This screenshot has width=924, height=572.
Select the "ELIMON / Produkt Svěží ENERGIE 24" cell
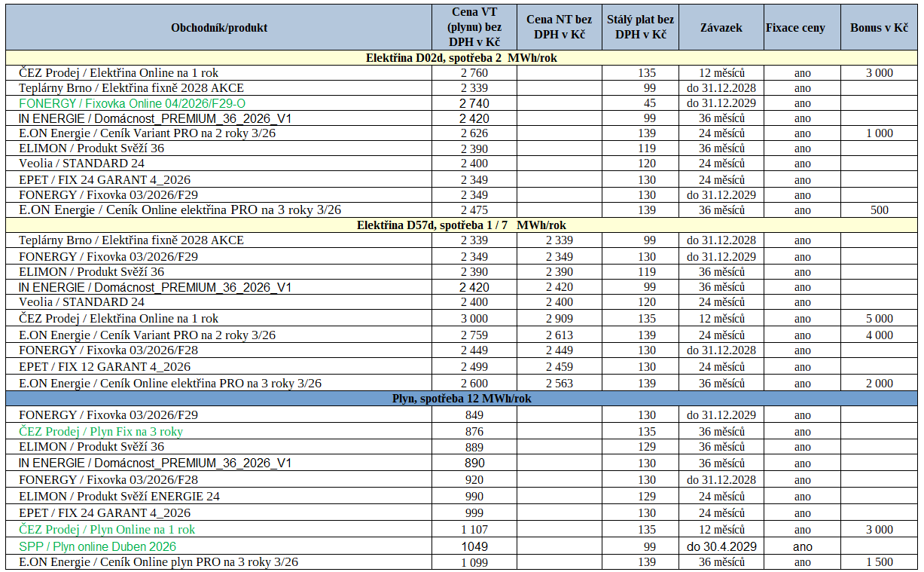point(119,497)
